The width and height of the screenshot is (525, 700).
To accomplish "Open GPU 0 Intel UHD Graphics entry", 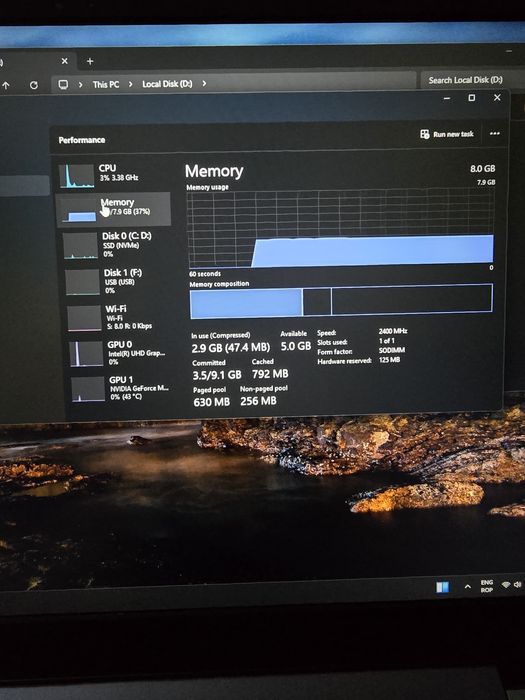I will tap(118, 353).
